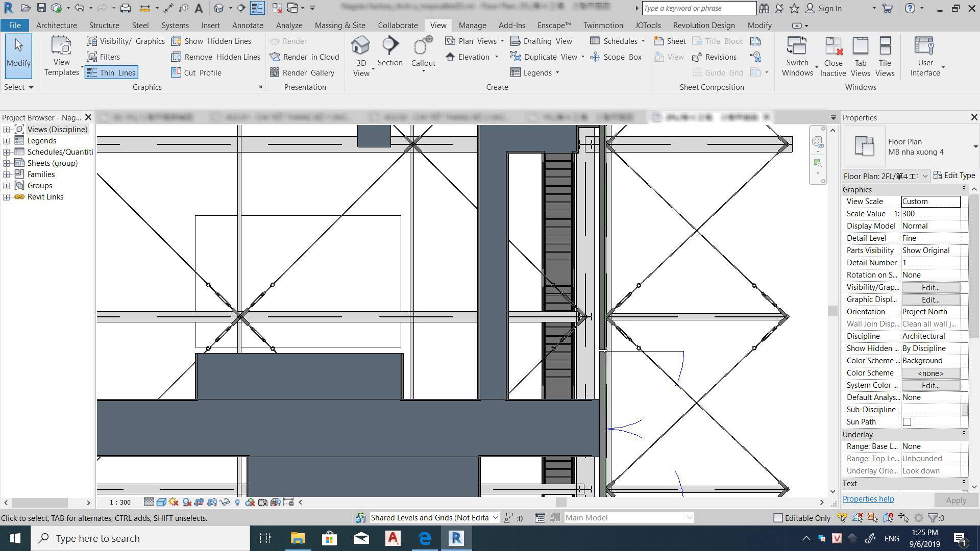Click the Edit Type button
The height and width of the screenshot is (551, 980).
click(x=954, y=176)
